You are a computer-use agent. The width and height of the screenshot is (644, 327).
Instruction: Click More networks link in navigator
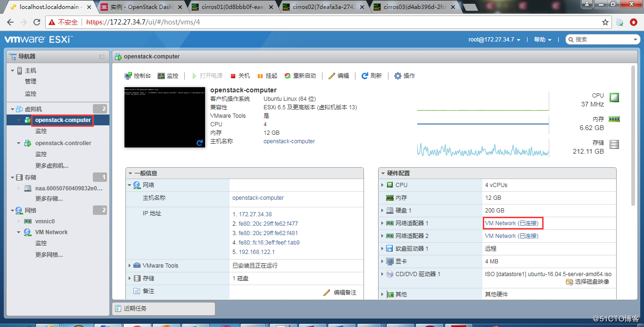pos(49,255)
